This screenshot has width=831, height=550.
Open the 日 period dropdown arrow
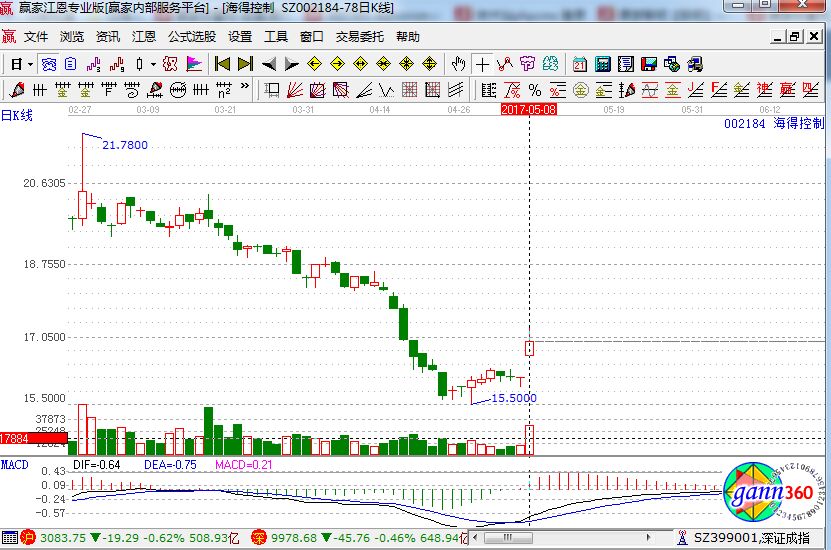coord(31,64)
